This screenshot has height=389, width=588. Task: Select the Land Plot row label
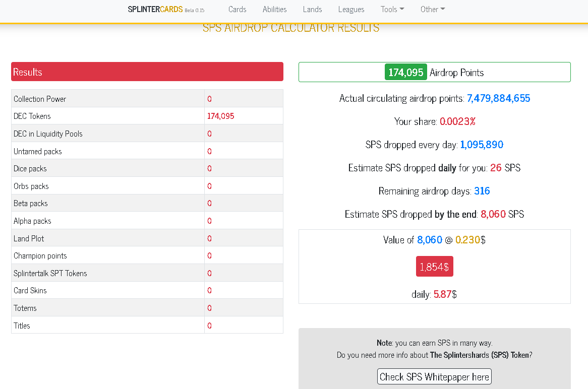29,239
